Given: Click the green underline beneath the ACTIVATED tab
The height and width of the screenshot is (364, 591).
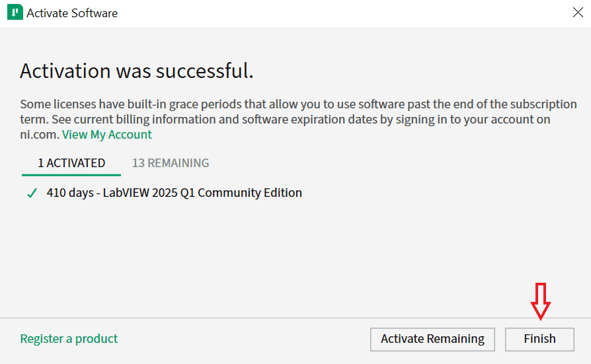Looking at the screenshot, I should pos(71,175).
